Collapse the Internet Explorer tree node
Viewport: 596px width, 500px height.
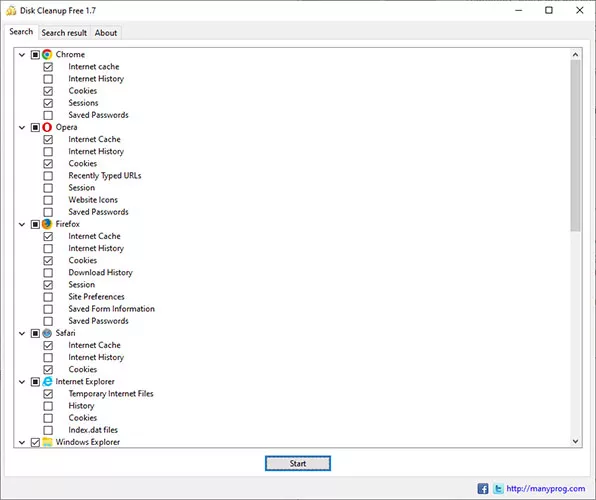(x=22, y=382)
